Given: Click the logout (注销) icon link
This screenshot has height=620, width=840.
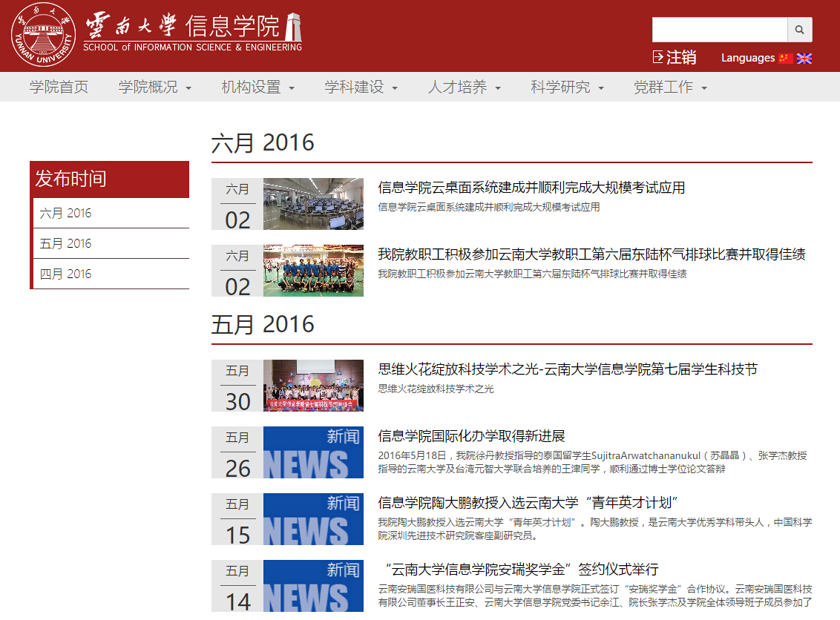Looking at the screenshot, I should coord(674,57).
